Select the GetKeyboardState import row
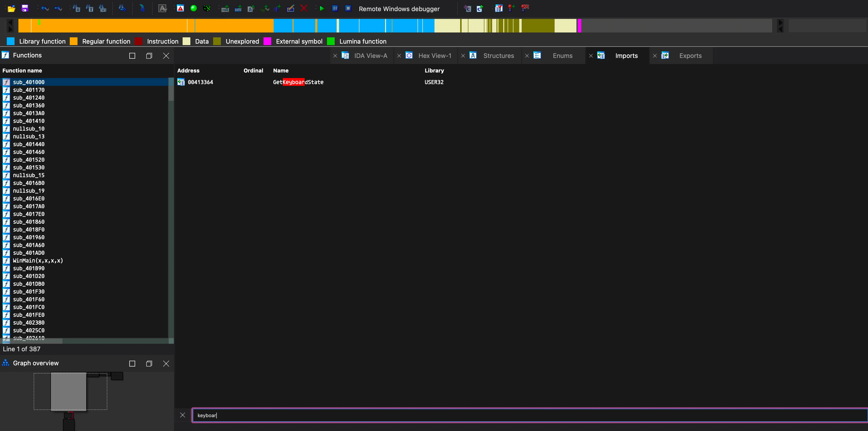The image size is (868, 431). [521, 82]
